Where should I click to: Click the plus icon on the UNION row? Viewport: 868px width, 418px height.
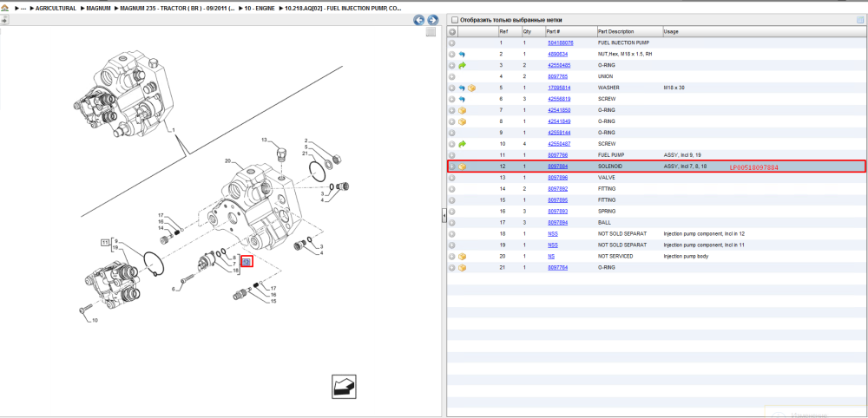click(451, 76)
